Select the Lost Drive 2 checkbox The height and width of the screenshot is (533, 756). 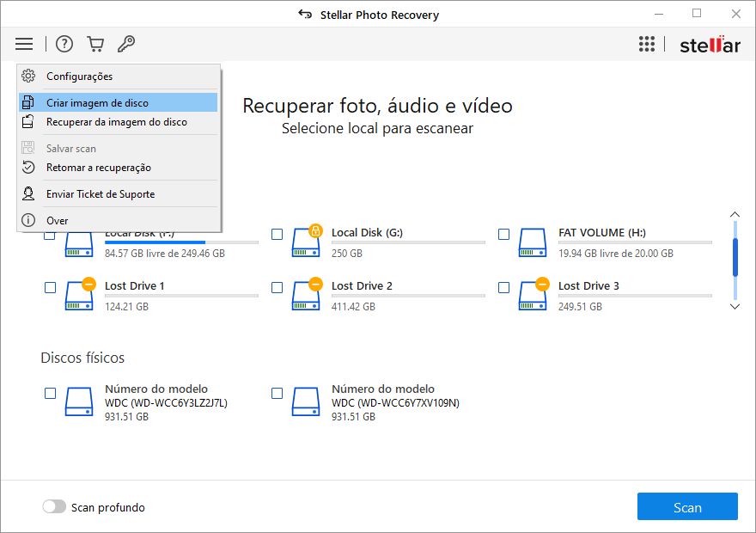click(x=277, y=287)
